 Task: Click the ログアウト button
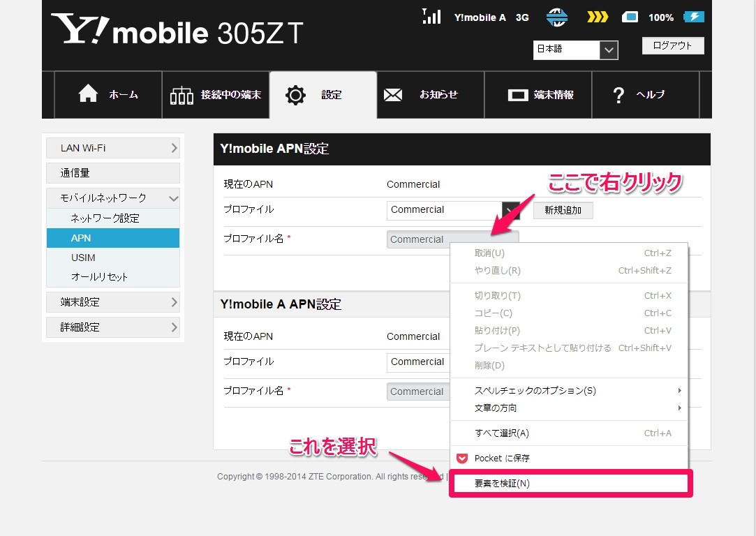[673, 46]
